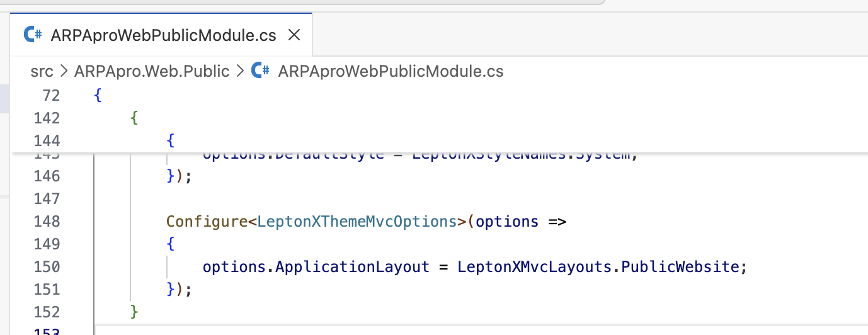868x335 pixels.
Task: Select line number 150 in the gutter
Action: click(48, 267)
